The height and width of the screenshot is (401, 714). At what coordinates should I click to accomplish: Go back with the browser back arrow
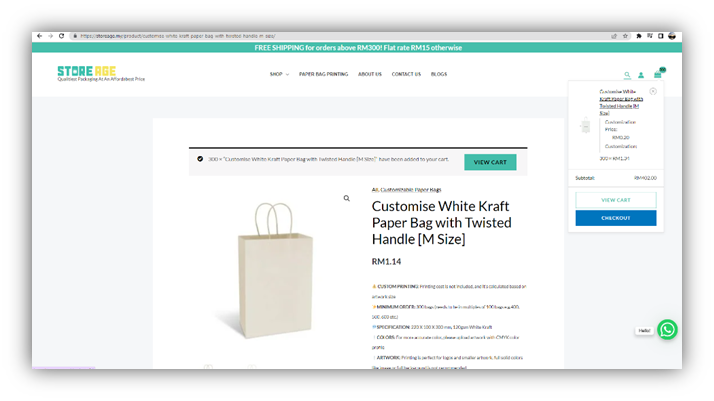pyautogui.click(x=40, y=36)
